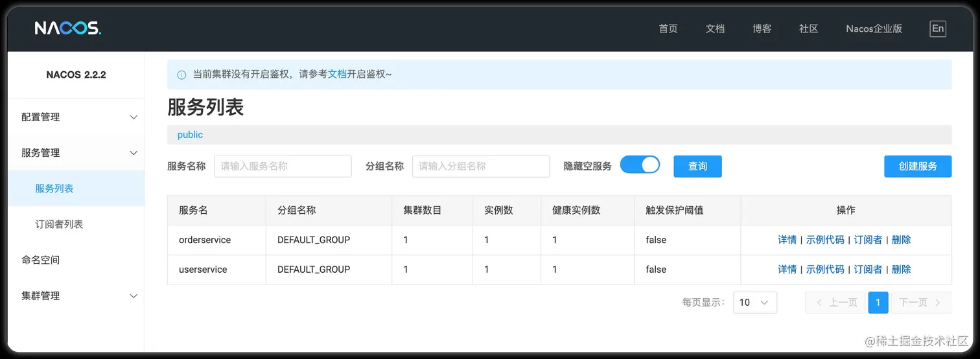Switch language with the En button
The image size is (980, 359).
point(937,29)
